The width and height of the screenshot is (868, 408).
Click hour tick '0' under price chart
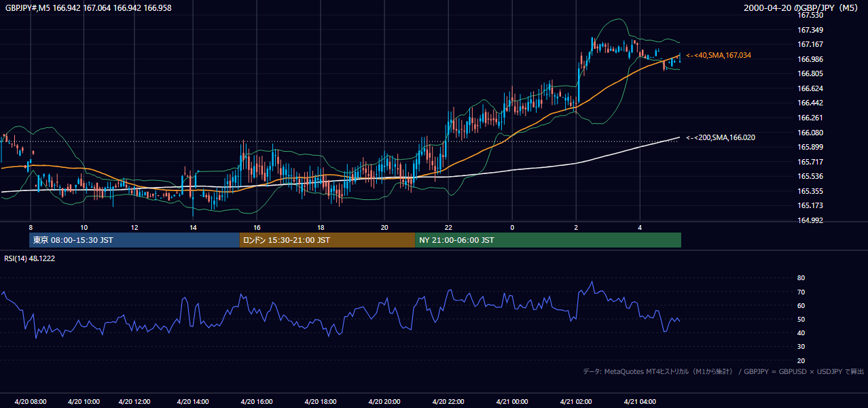pyautogui.click(x=512, y=227)
